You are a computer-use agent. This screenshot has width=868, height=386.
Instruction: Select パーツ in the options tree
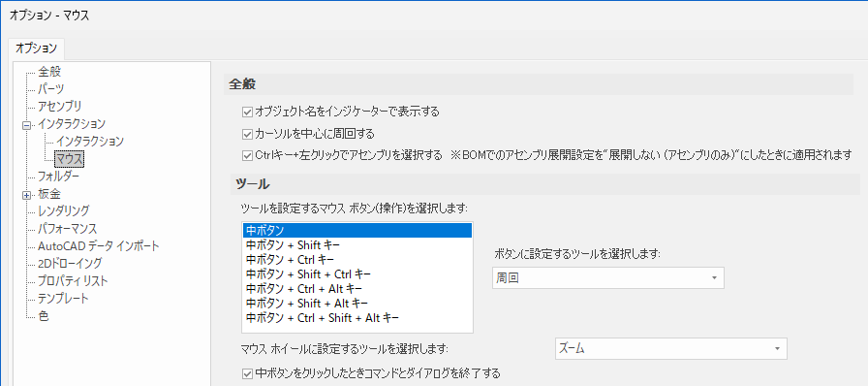(51, 88)
